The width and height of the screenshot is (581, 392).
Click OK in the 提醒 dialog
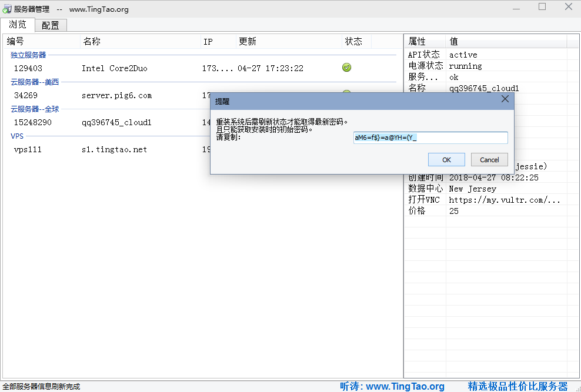point(446,159)
